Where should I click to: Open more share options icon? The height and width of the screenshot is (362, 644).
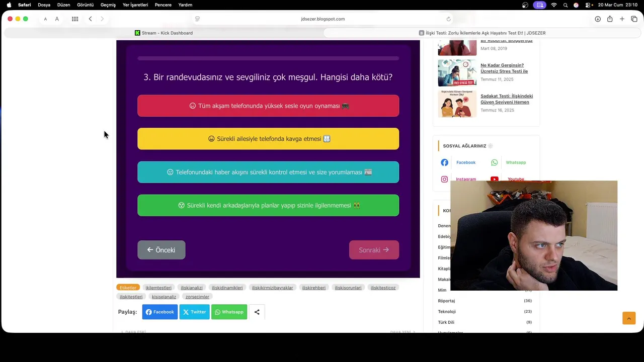point(257,312)
